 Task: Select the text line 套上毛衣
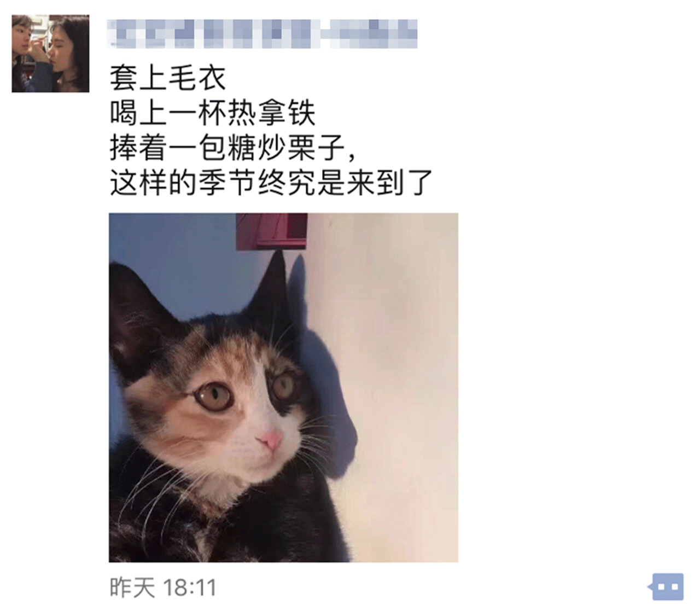(x=167, y=78)
